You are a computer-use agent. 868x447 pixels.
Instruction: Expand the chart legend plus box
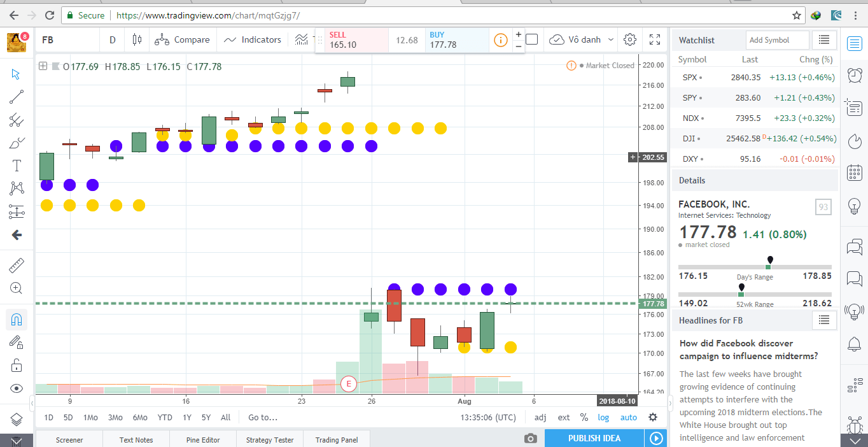click(43, 66)
